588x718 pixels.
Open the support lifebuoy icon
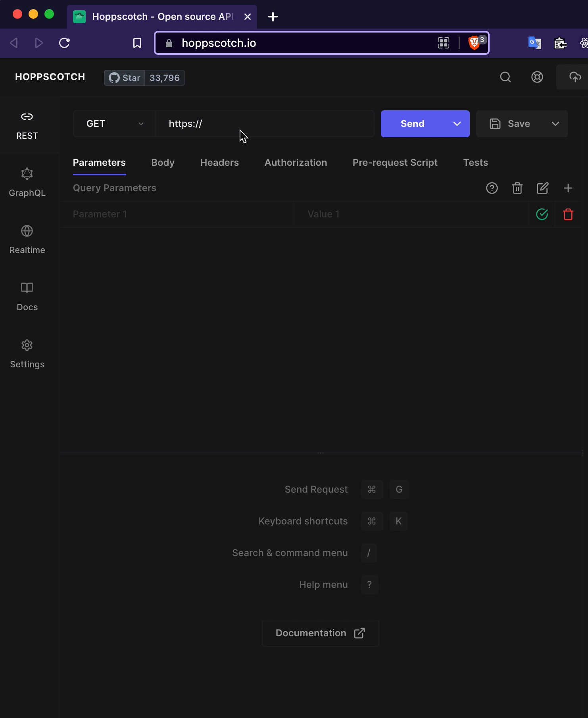click(x=537, y=77)
